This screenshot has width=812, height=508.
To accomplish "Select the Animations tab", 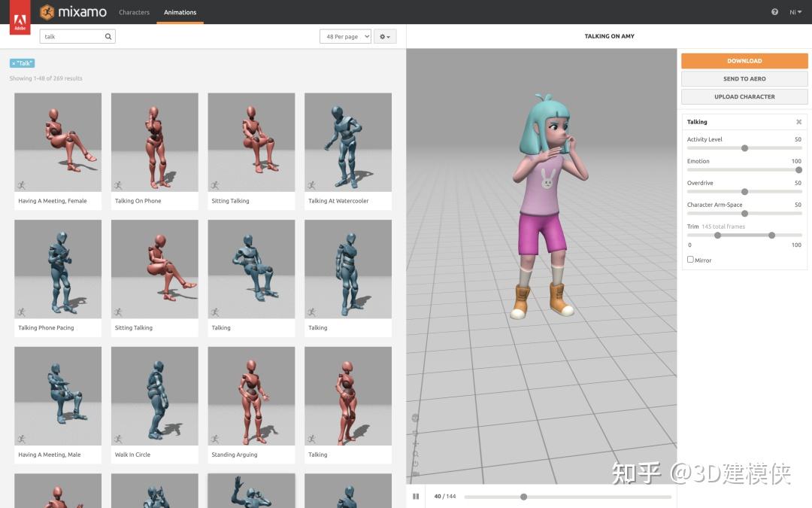I will [180, 12].
